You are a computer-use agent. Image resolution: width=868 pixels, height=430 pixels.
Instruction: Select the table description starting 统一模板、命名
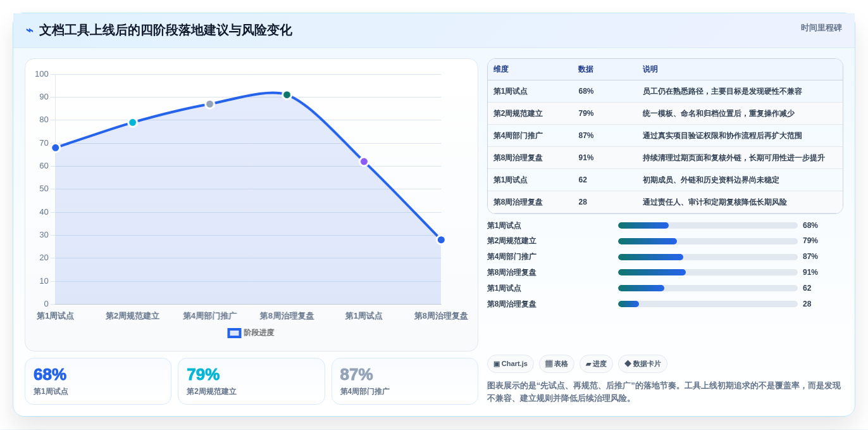719,113
